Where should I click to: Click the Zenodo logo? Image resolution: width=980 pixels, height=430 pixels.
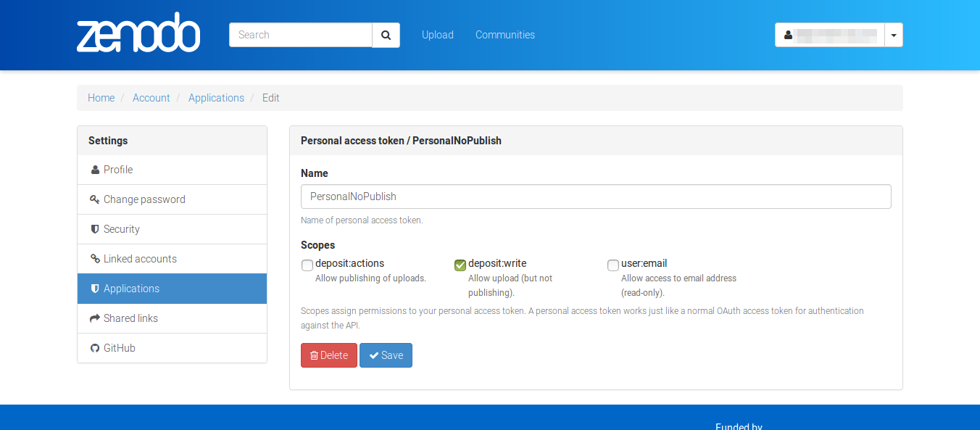click(138, 33)
